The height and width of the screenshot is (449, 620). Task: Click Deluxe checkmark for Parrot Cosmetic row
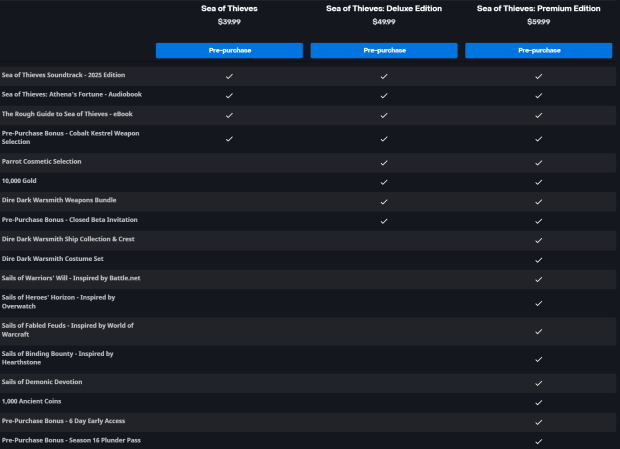click(384, 163)
